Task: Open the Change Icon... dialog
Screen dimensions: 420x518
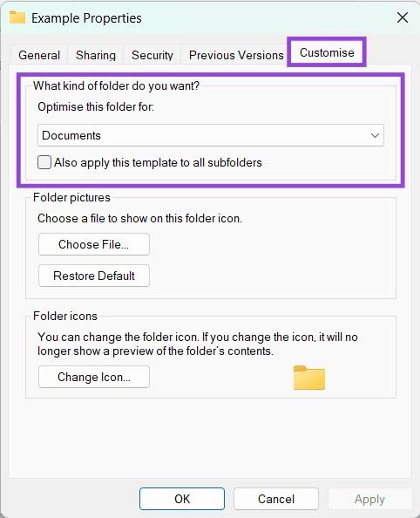Action: tap(94, 377)
